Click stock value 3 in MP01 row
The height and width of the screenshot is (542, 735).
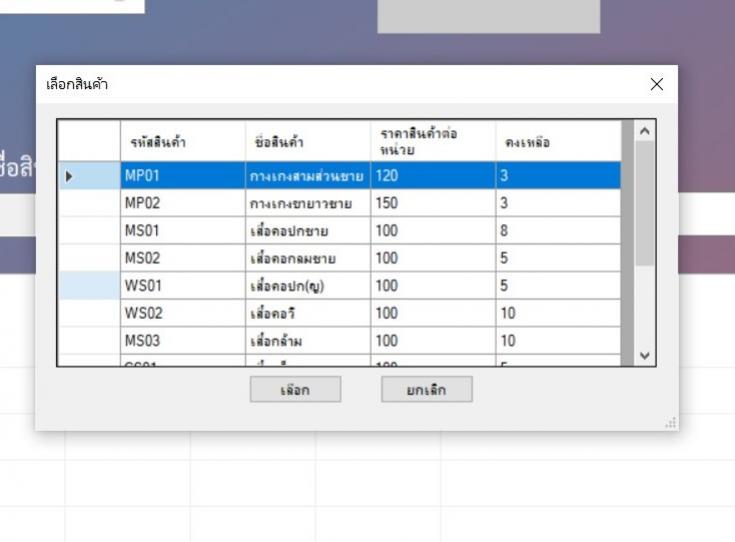(x=558, y=175)
